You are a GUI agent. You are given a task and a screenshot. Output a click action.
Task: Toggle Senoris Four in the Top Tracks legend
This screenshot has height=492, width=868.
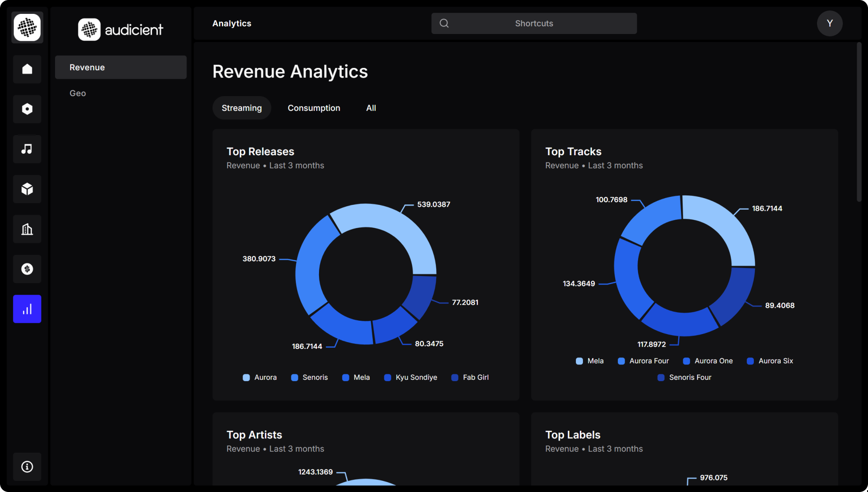[684, 377]
